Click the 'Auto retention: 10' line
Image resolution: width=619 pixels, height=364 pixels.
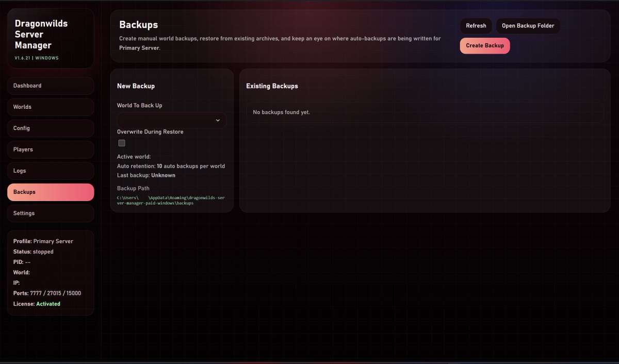(x=171, y=166)
